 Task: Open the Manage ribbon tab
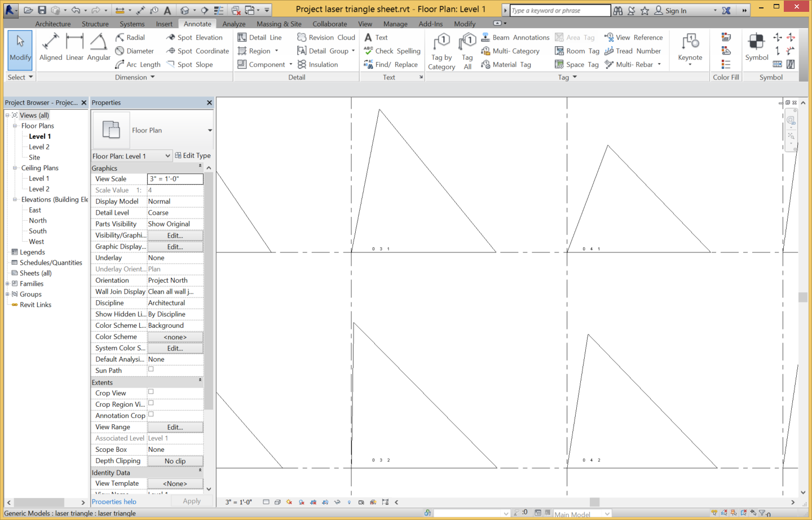pyautogui.click(x=395, y=24)
